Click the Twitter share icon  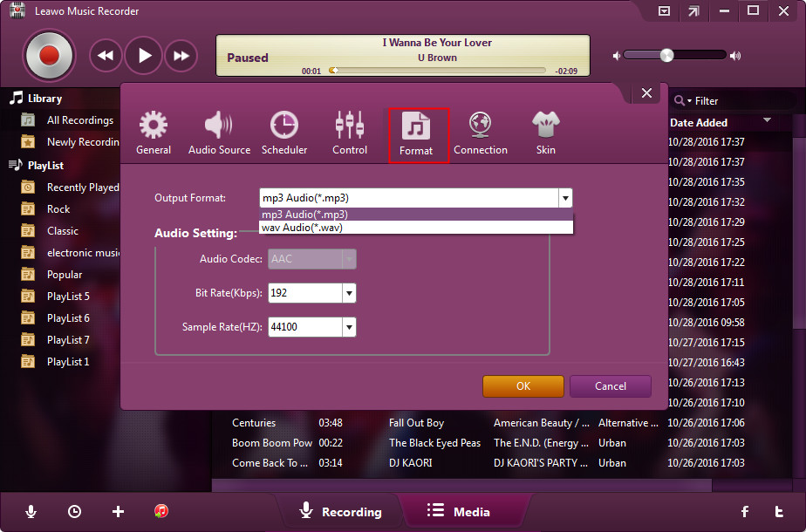click(x=779, y=511)
